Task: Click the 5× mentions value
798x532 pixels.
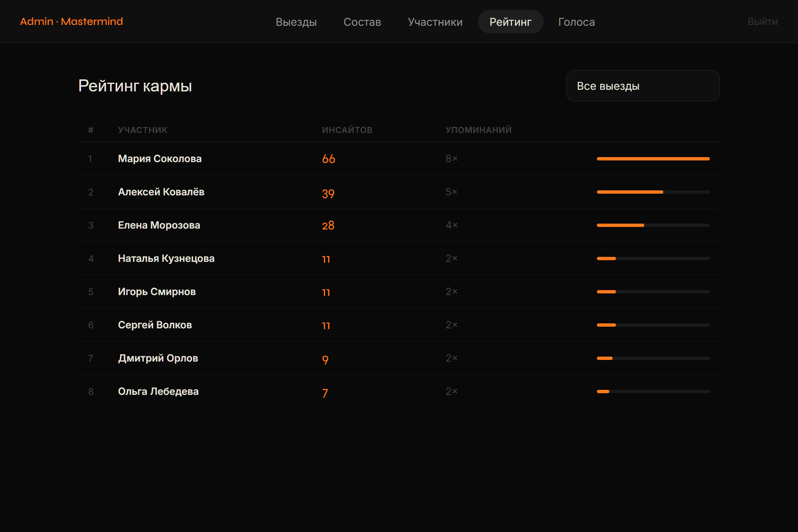Action: 451,192
